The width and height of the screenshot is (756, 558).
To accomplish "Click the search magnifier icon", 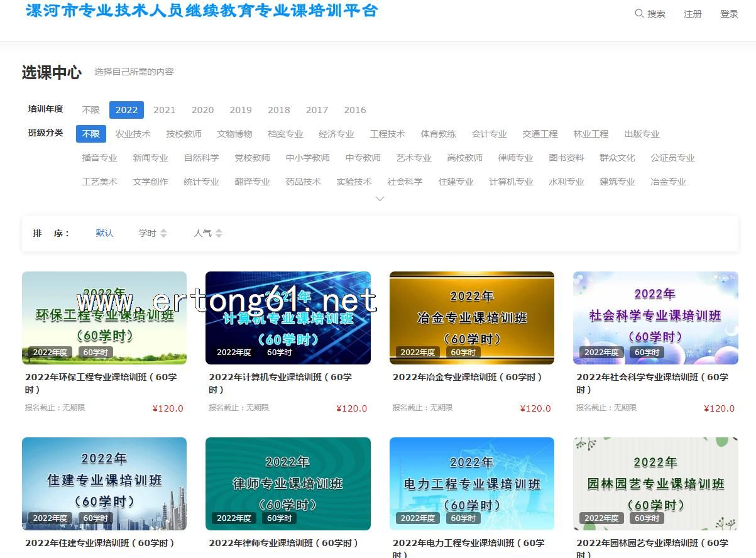I will point(639,13).
